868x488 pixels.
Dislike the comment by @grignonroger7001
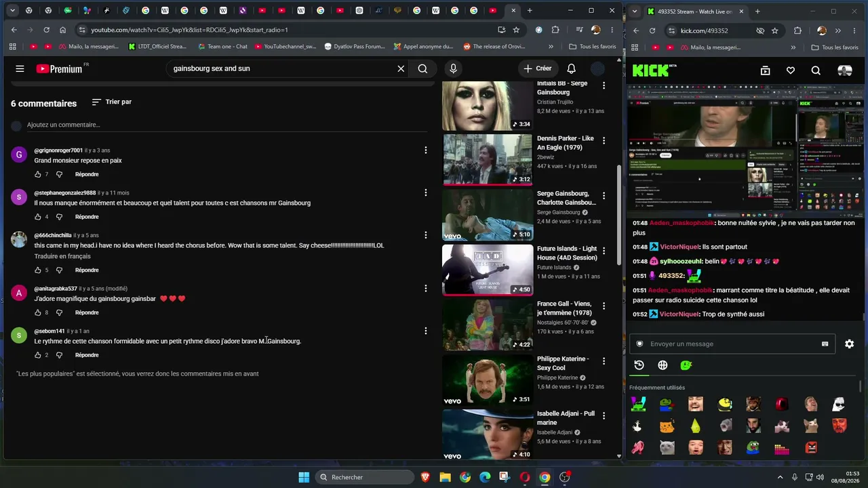59,174
